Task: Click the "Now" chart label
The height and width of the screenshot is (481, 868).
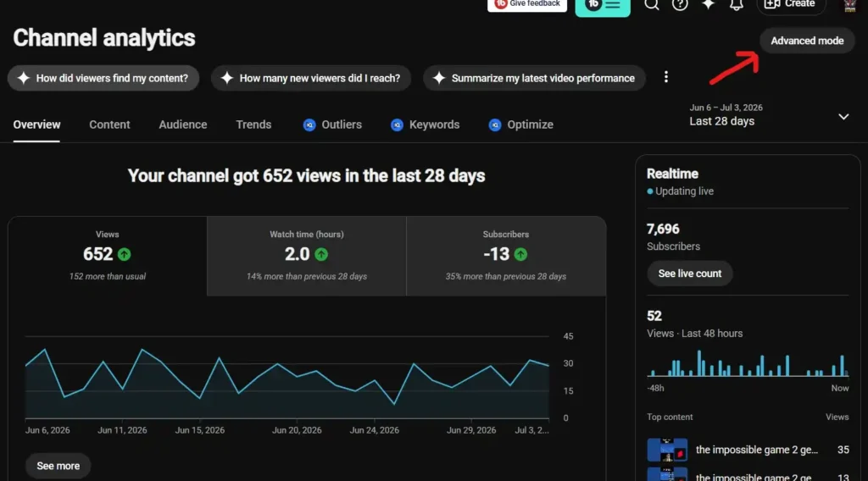Action: pyautogui.click(x=840, y=388)
